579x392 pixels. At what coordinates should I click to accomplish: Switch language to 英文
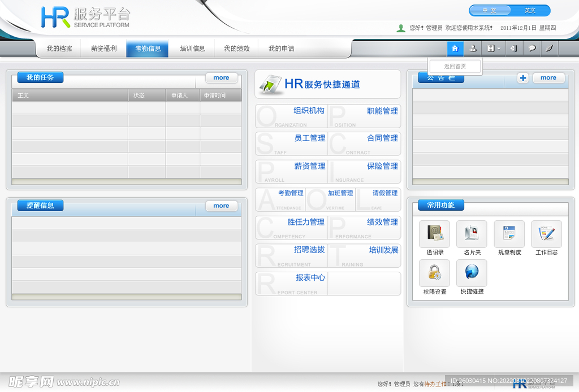coord(530,11)
